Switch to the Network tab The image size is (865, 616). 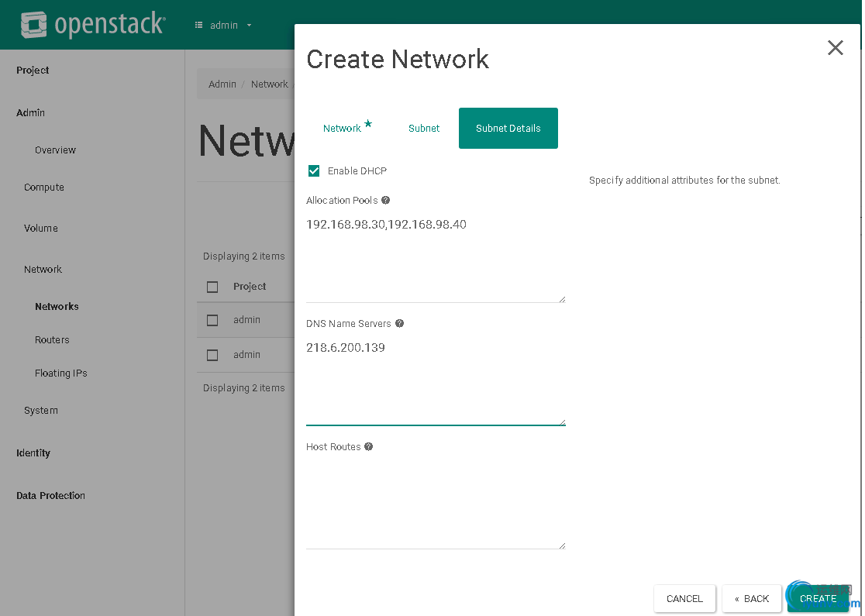tap(343, 129)
